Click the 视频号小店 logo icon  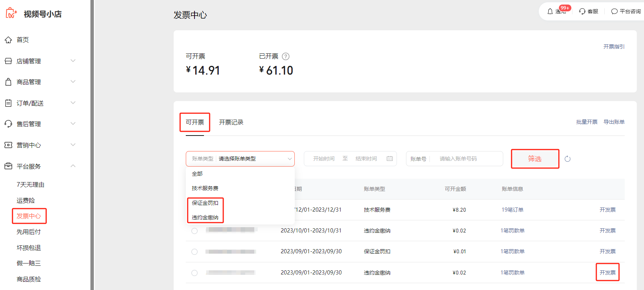tap(11, 14)
